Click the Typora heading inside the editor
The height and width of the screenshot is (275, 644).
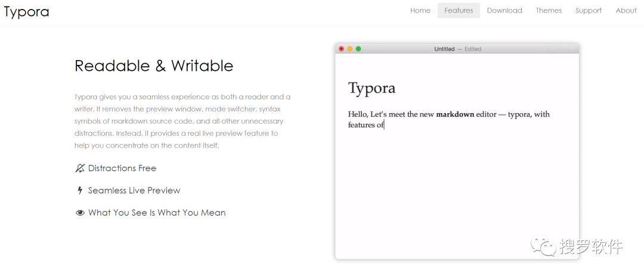tap(371, 88)
